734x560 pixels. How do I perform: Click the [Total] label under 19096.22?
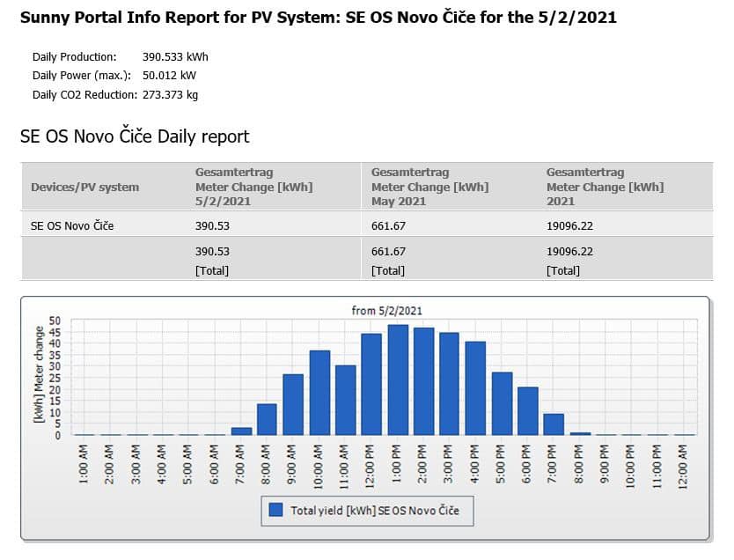pos(562,270)
